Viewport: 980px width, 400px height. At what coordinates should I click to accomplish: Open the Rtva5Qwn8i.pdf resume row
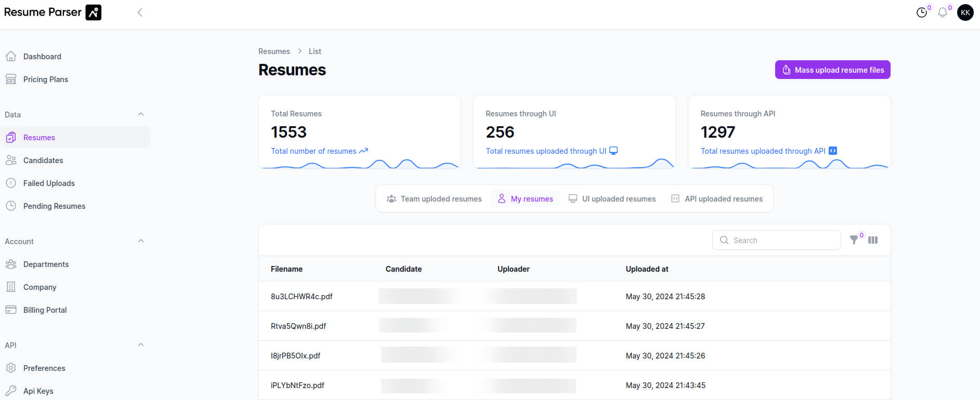coord(574,326)
